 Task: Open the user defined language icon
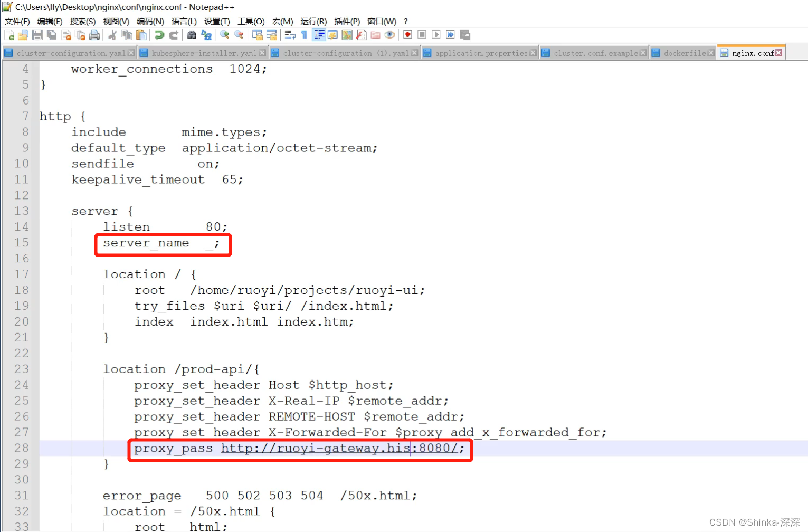332,35
